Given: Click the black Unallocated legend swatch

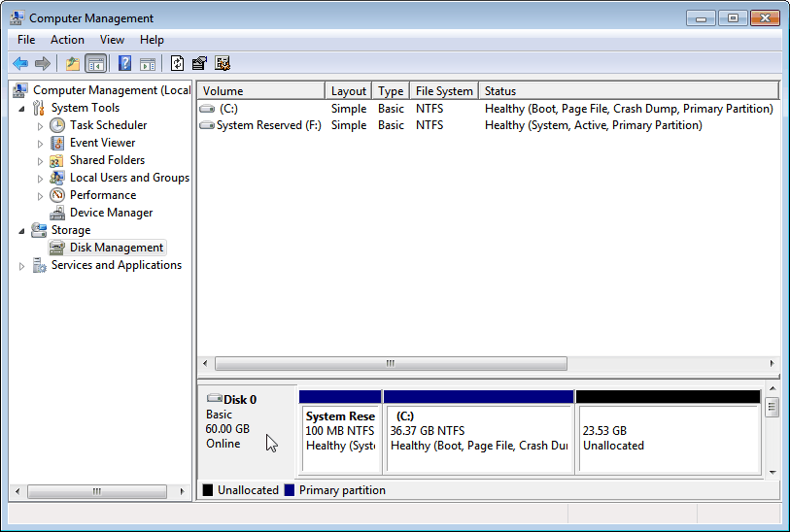Looking at the screenshot, I should pyautogui.click(x=208, y=490).
